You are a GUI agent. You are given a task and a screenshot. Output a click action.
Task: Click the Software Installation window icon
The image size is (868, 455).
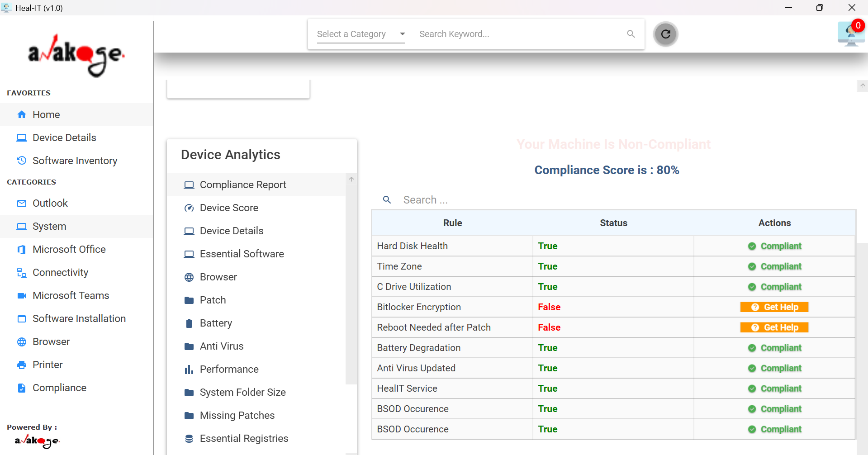(x=22, y=318)
